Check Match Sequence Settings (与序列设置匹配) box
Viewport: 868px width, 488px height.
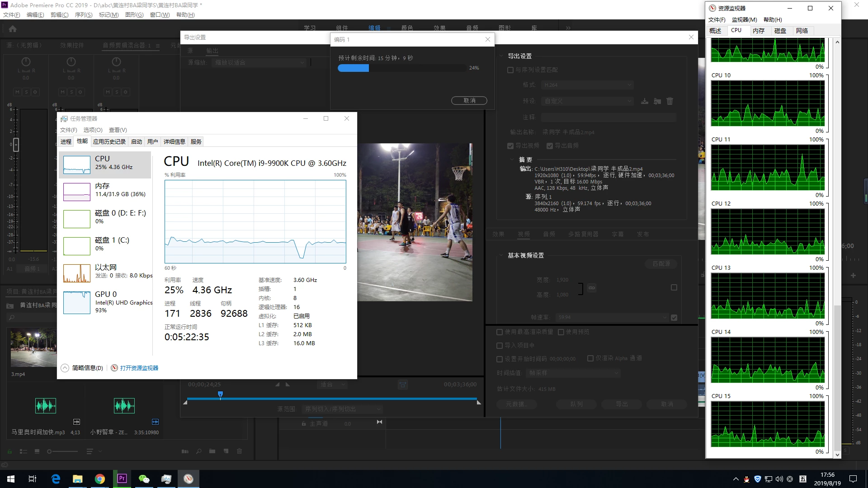click(x=510, y=70)
